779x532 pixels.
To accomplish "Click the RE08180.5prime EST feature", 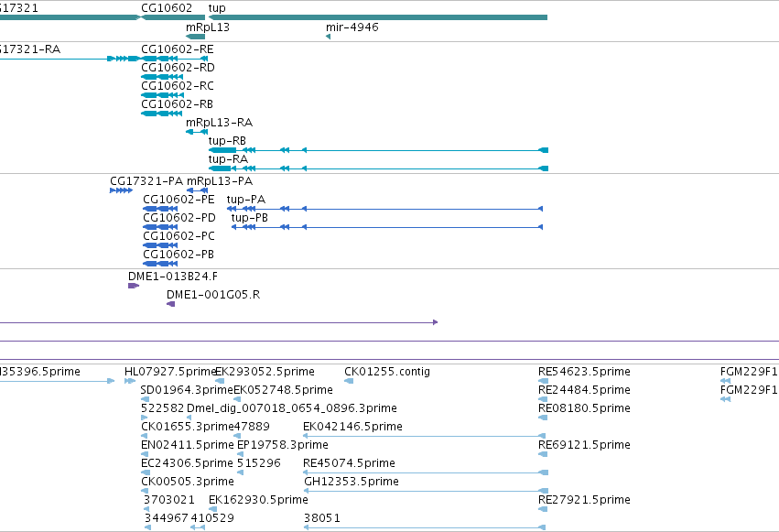I will (543, 418).
